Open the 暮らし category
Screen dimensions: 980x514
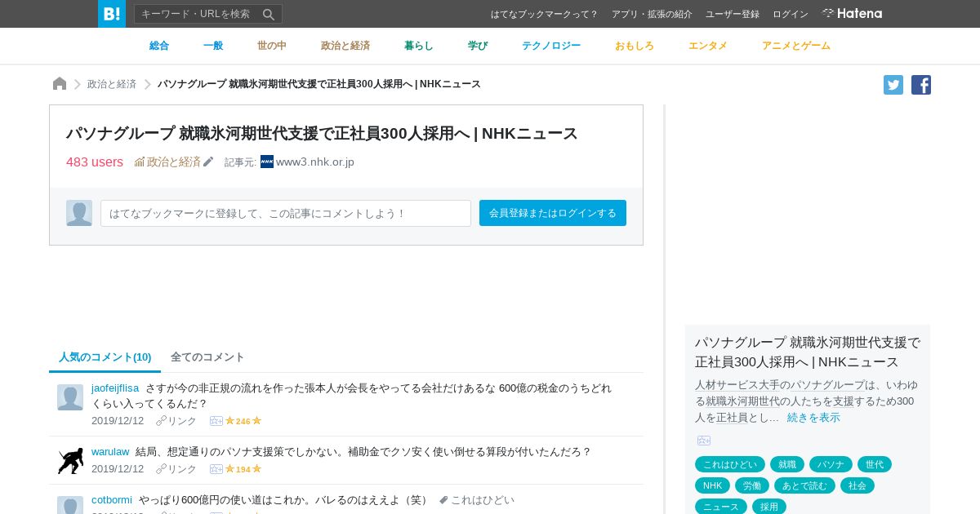419,46
